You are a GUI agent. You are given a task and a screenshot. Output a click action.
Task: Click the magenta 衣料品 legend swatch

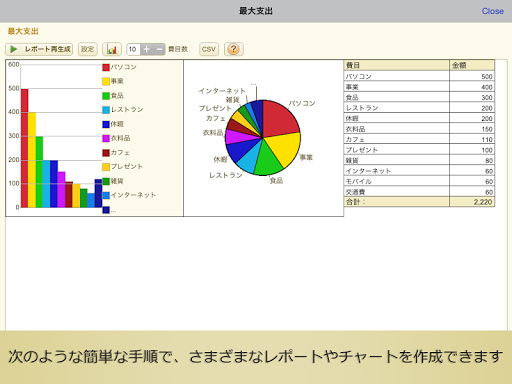pyautogui.click(x=106, y=138)
